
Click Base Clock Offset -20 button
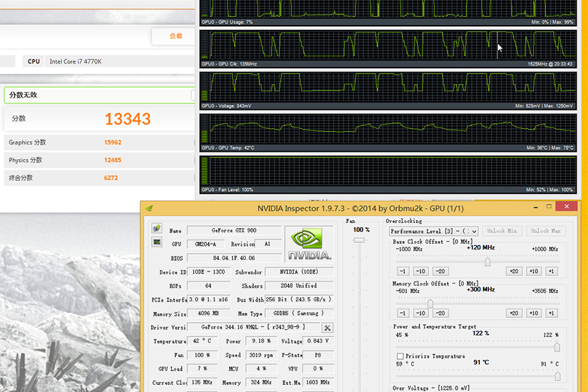coord(440,272)
